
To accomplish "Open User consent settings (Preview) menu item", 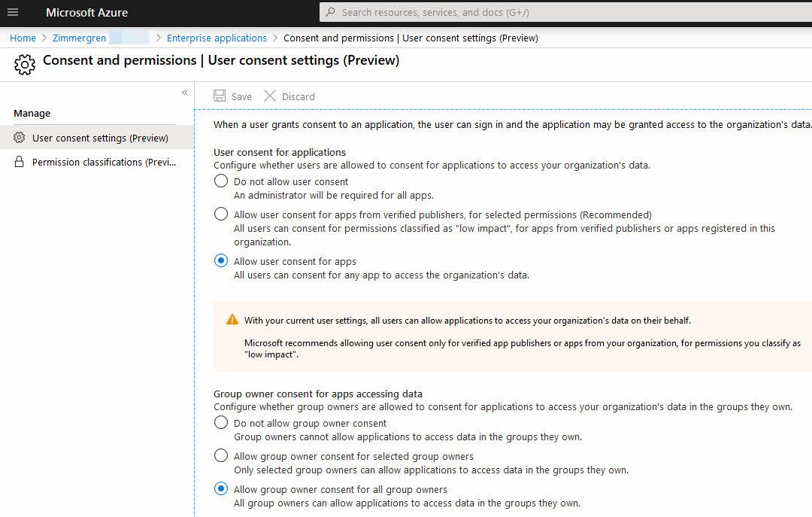I will [x=97, y=138].
